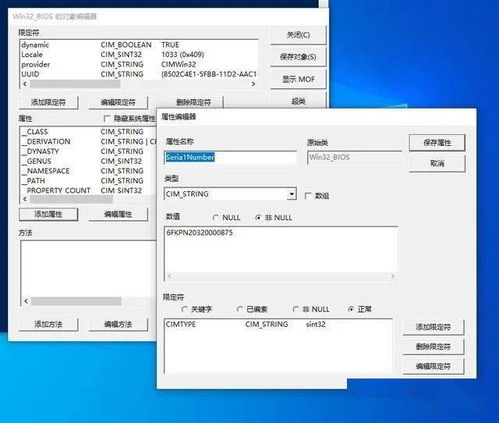Viewport: 499px width, 423px height.
Task: Select __NAMESPACE property row
Action: point(88,171)
